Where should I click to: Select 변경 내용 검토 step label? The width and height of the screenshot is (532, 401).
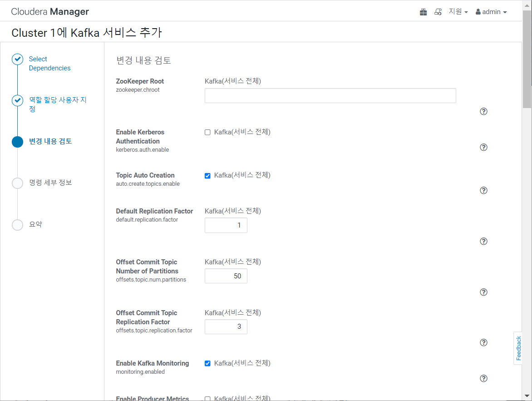pos(50,141)
